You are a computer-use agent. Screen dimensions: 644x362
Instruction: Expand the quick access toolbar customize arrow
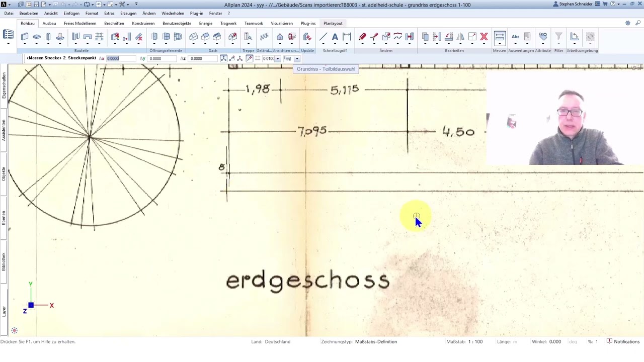tap(136, 4)
